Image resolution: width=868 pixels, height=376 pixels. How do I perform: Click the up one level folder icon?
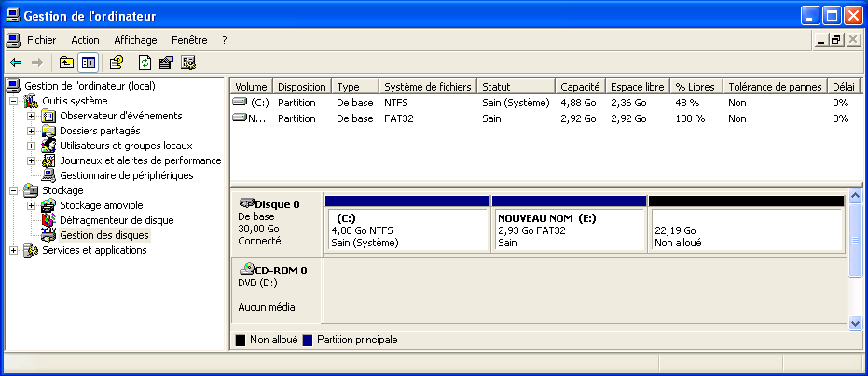[x=66, y=63]
